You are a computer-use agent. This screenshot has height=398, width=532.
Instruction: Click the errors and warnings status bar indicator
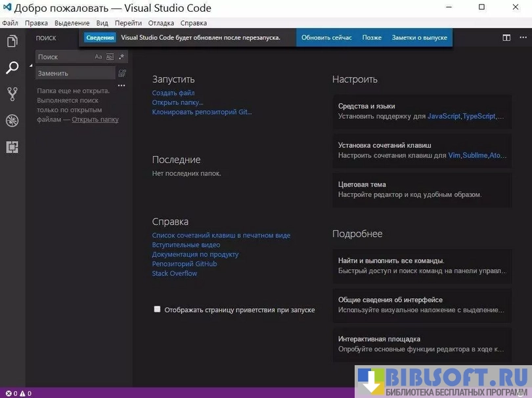18,393
